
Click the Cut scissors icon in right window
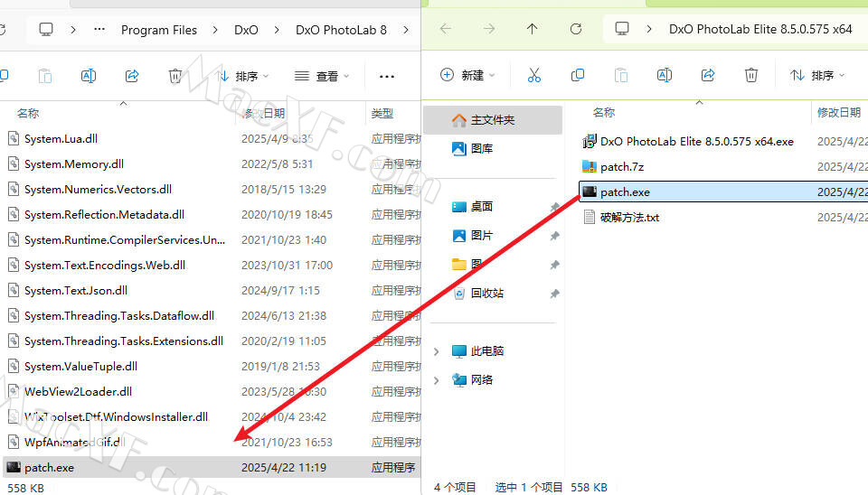(x=534, y=75)
